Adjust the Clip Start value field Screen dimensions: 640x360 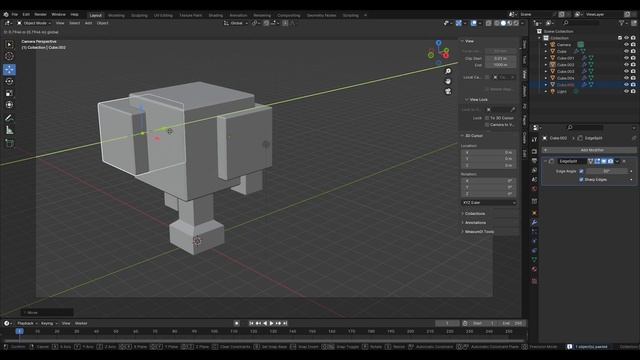point(501,59)
